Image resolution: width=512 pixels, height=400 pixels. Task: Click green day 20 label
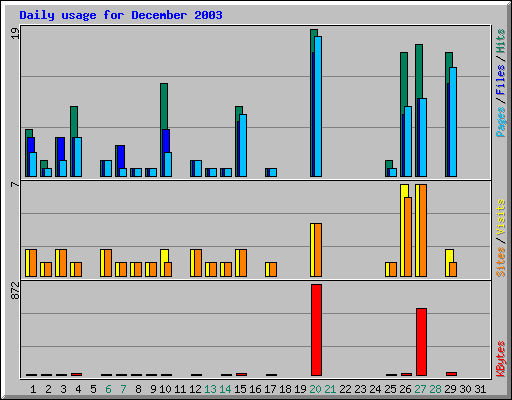click(315, 389)
